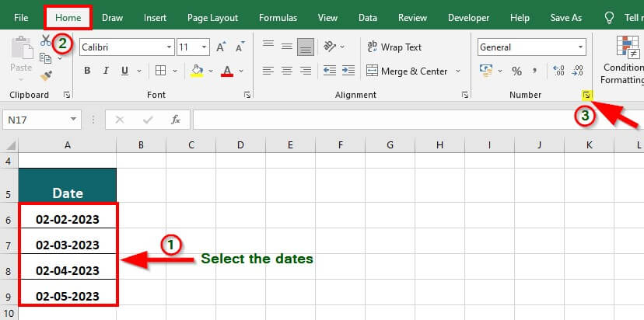
Task: Select the Format Painter brush
Action: [x=46, y=76]
